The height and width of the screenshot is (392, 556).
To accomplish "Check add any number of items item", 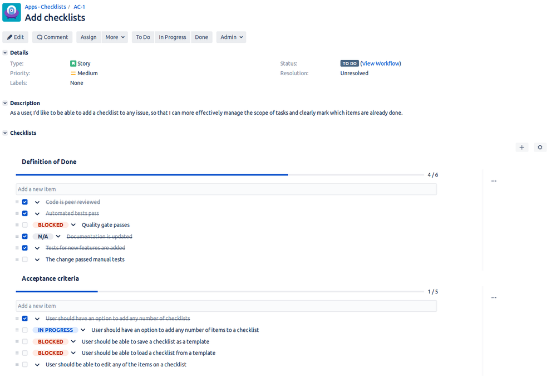I will tap(25, 330).
